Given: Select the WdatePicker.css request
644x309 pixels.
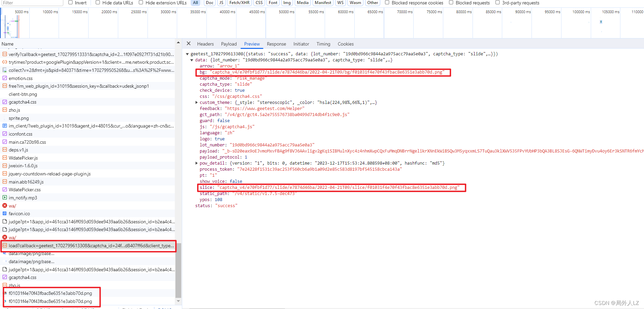Looking at the screenshot, I should coord(88,190).
